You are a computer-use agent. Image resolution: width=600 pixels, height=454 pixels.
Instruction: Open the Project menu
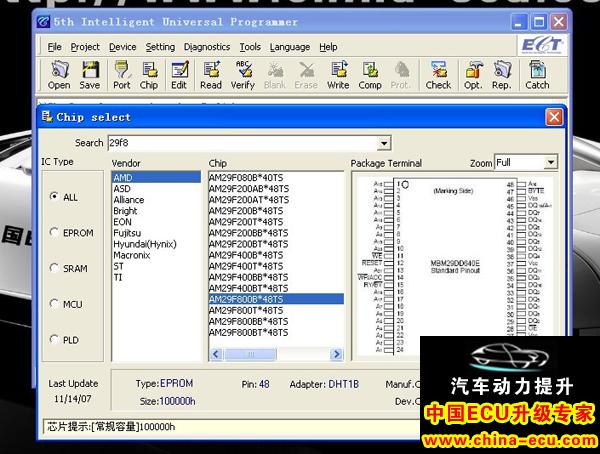tap(85, 47)
